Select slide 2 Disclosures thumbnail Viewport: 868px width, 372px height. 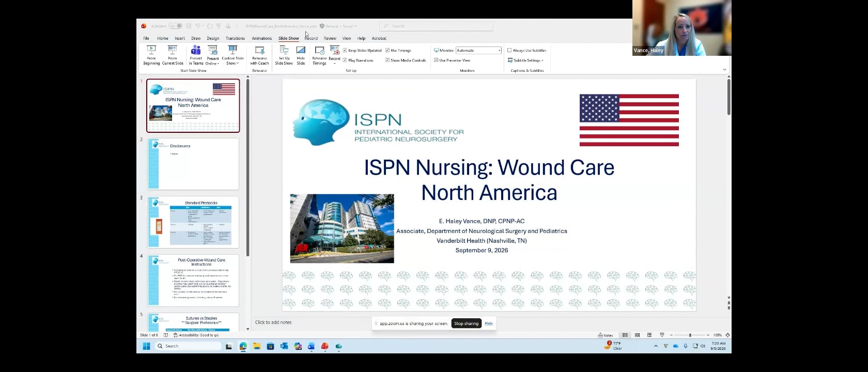pyautogui.click(x=193, y=164)
